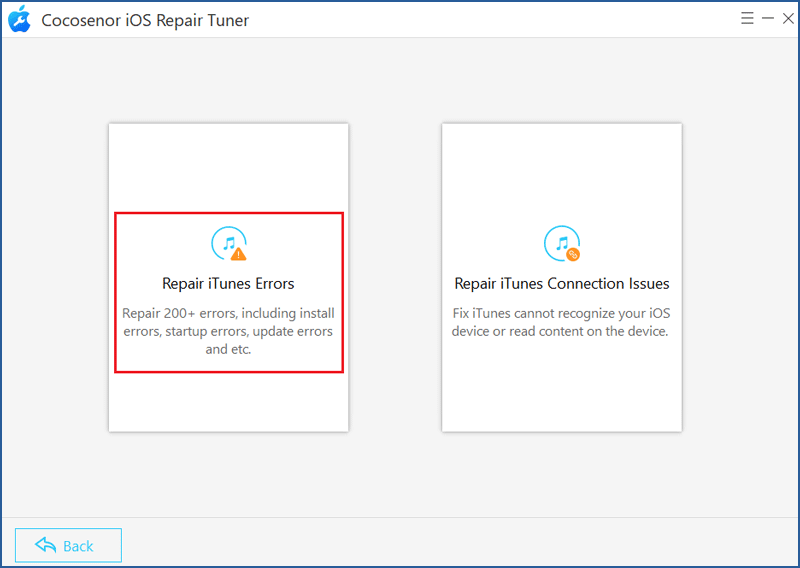The width and height of the screenshot is (800, 568).
Task: Click the 'Repair 200+ errors' description text
Action: tap(228, 331)
